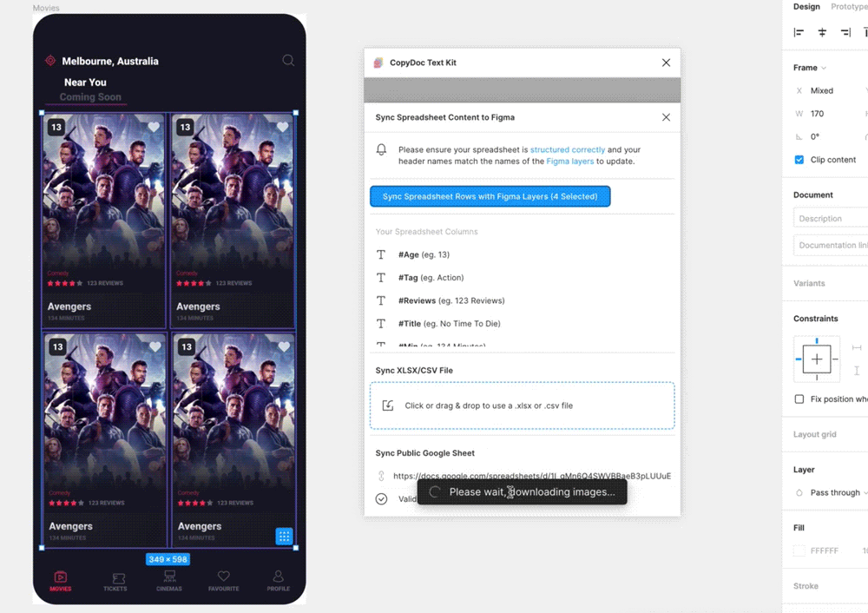Screen dimensions: 868x613
Task: Click the text icon beside #Title column
Action: tap(381, 323)
